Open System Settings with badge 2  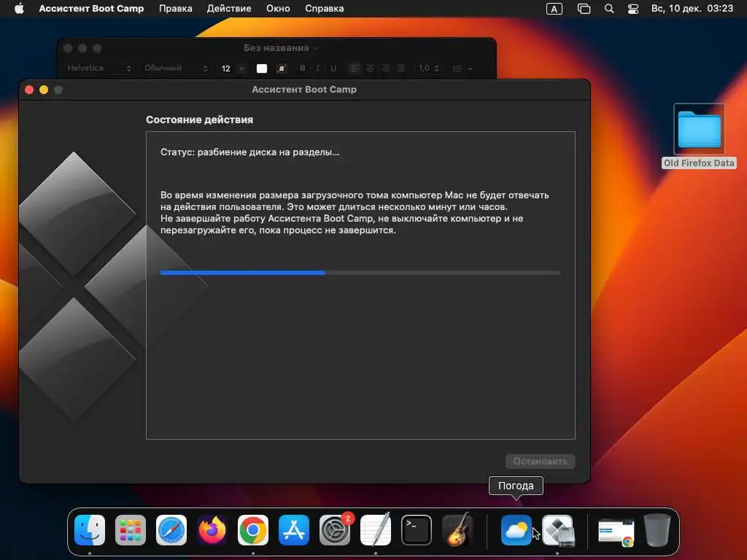click(335, 530)
